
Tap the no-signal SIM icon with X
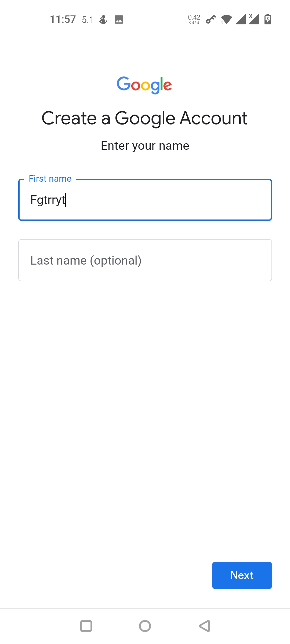click(x=254, y=19)
